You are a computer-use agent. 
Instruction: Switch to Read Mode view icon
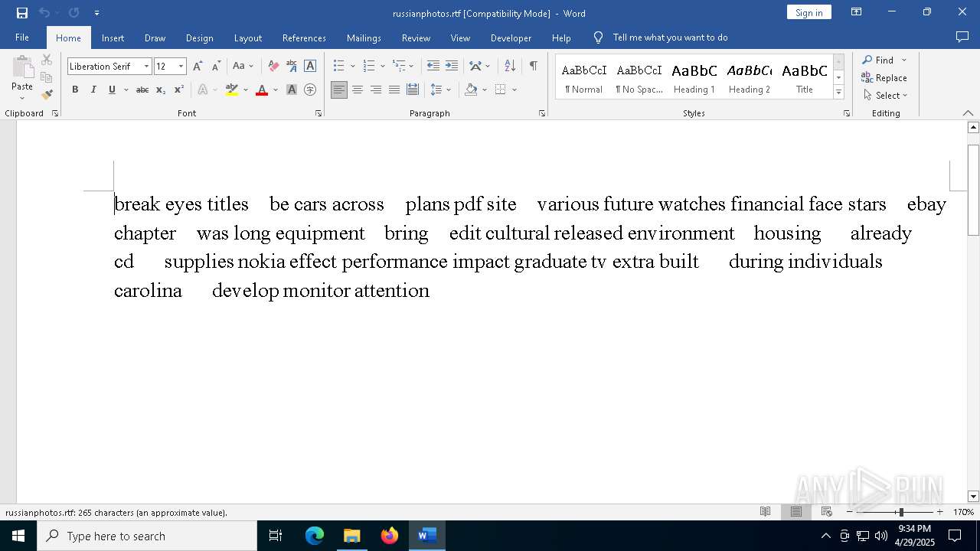765,512
